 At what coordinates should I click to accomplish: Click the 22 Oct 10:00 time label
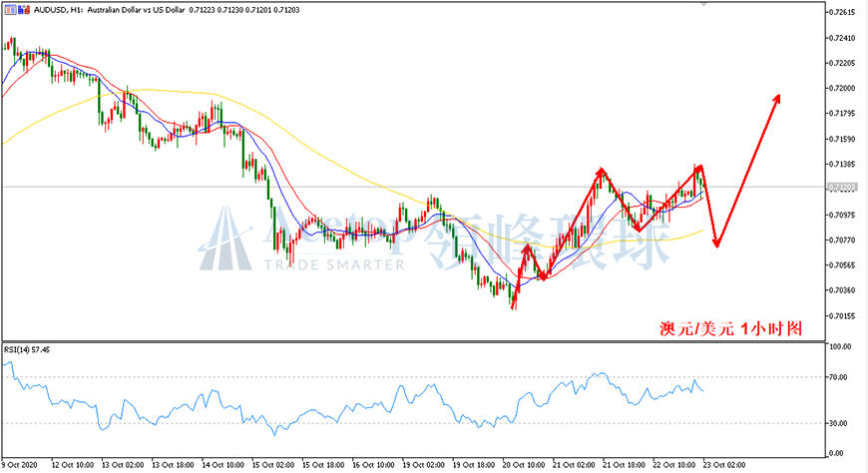pyautogui.click(x=675, y=465)
